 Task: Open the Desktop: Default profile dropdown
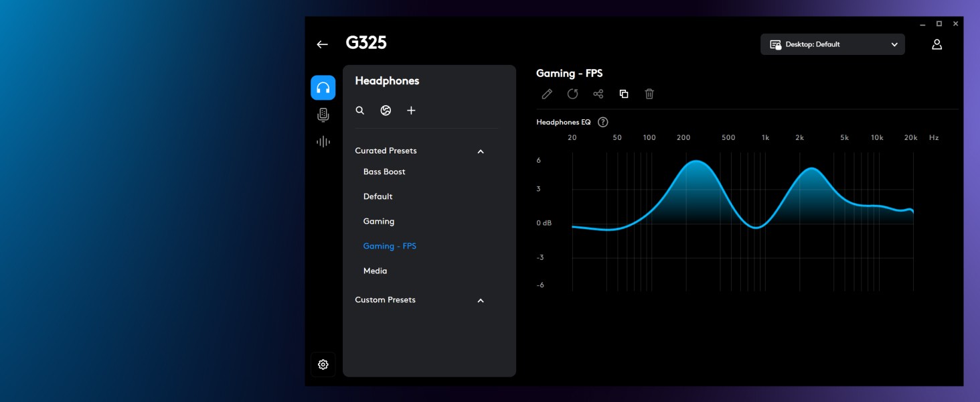pos(832,44)
